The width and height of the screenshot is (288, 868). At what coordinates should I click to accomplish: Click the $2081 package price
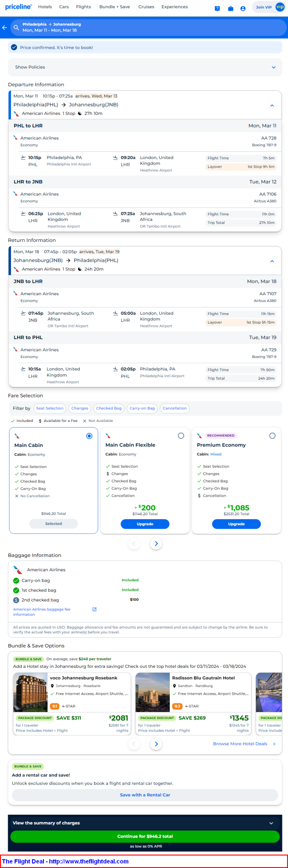click(x=119, y=718)
